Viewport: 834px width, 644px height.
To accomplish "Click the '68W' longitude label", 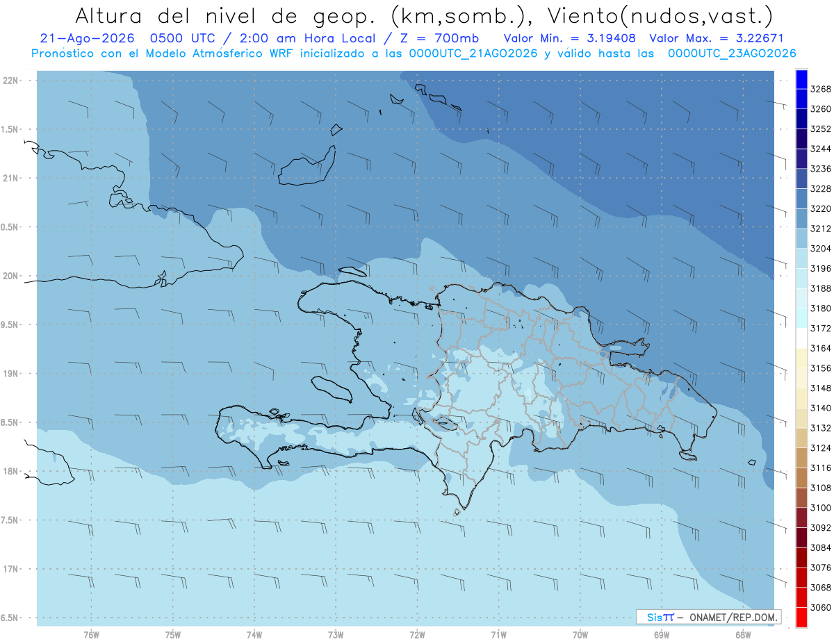I will [x=743, y=635].
